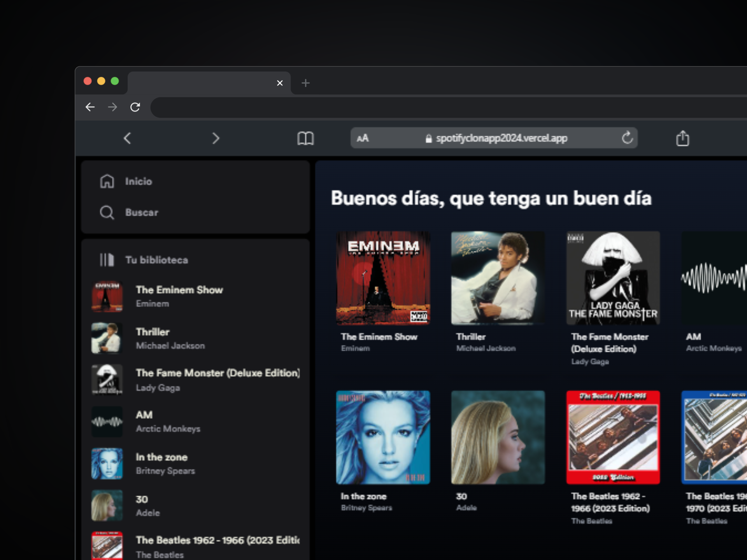Open 30 by Adele in library list
Viewport: 747px width, 560px height.
click(x=195, y=505)
